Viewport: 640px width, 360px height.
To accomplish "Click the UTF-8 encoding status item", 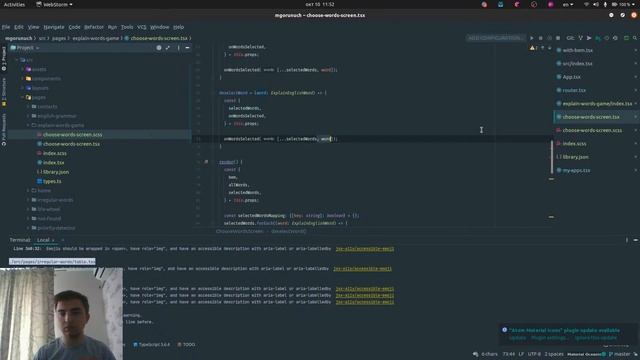I will pos(534,354).
